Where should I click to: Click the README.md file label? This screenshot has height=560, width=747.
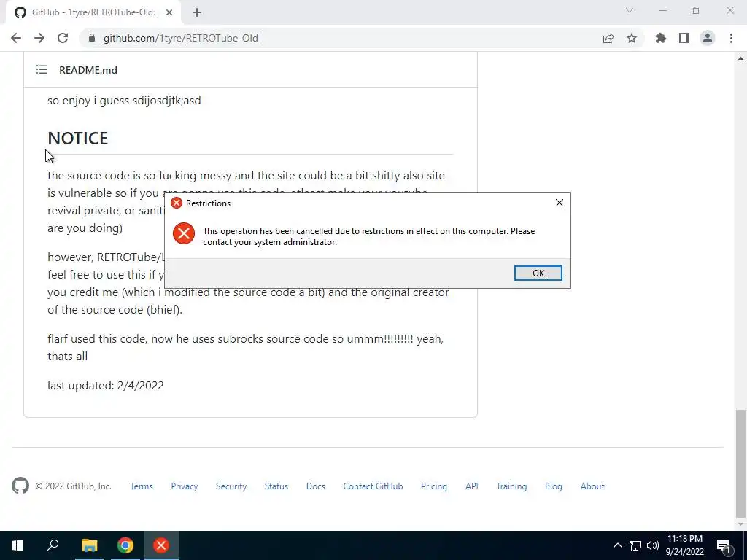click(x=88, y=70)
